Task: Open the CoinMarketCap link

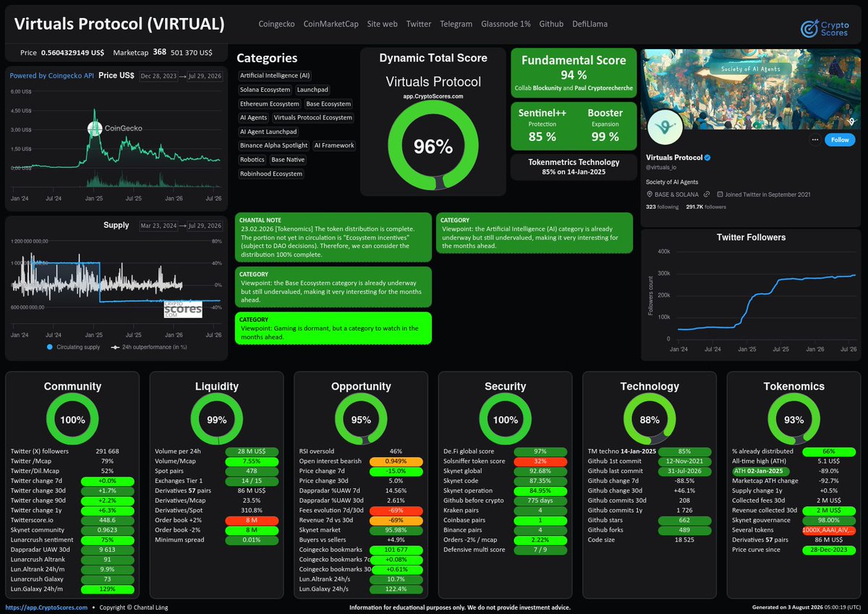Action: click(x=331, y=24)
